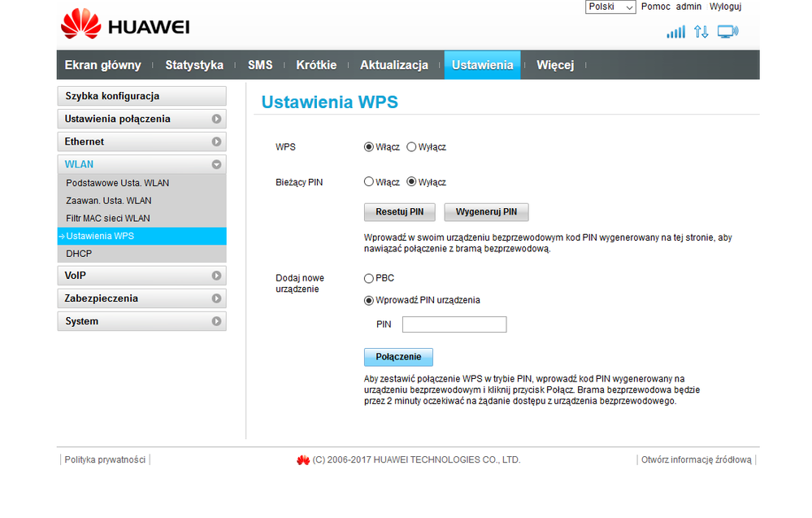The width and height of the screenshot is (812, 518).
Task: Select Wyłącz radio for WPS
Action: (411, 147)
